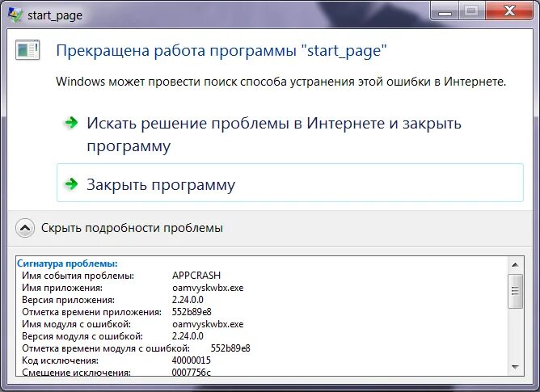540x392 pixels.
Task: Click "Отметка времени модуля с ошибкой:" label
Action: (x=106, y=348)
